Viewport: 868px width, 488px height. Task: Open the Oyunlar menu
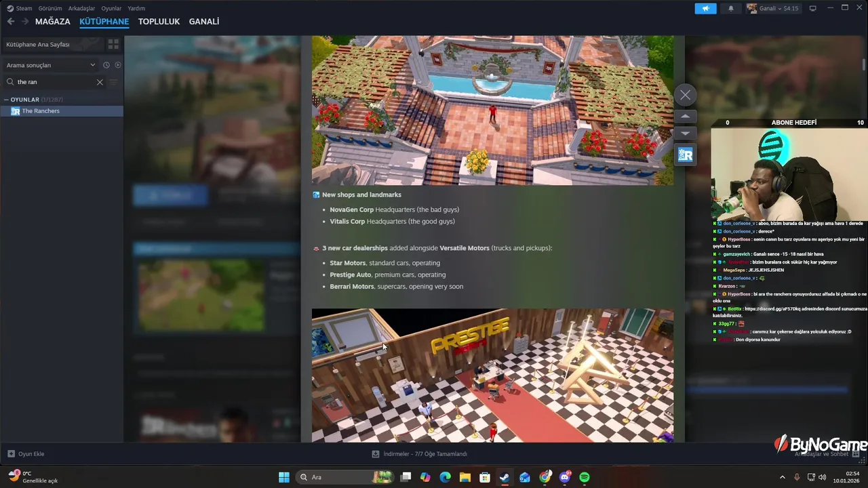coord(111,8)
